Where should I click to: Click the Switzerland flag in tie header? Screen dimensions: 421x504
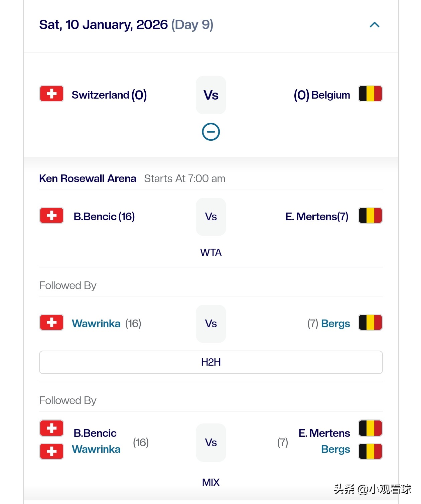[51, 94]
